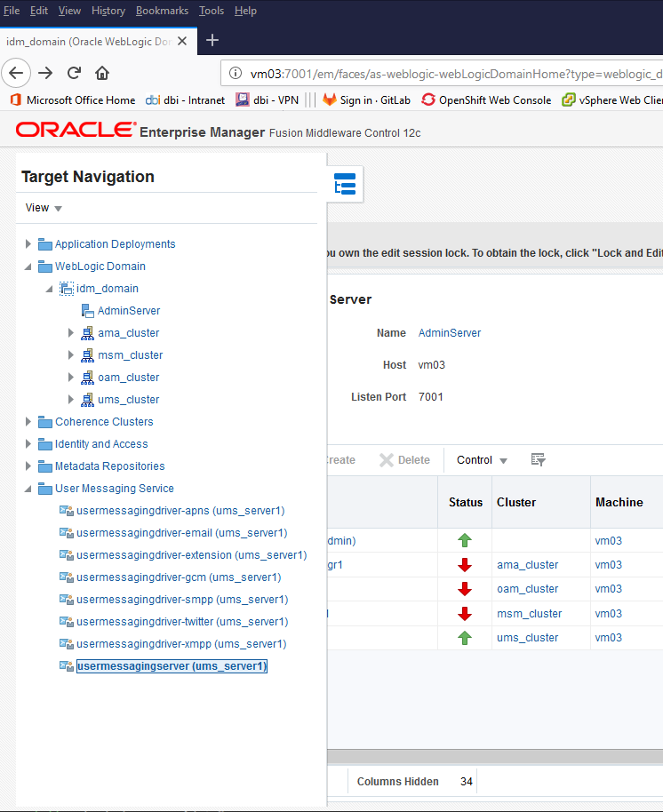Click vm03 machine link in oam_cluster row
The height and width of the screenshot is (812, 663).
tap(608, 589)
